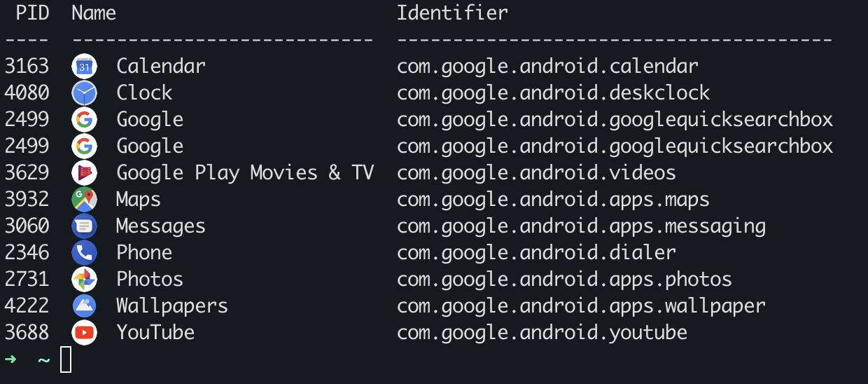868x384 pixels.
Task: Select the Messages app icon
Action: [84, 226]
